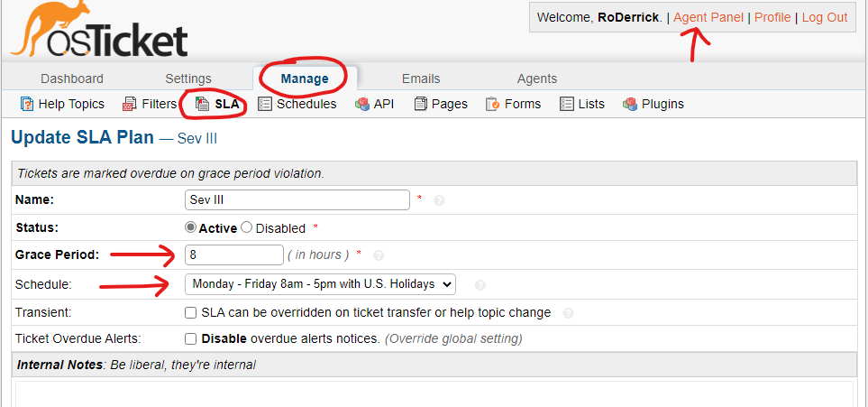Click the Grace Period hours field
The image size is (868, 407).
point(234,255)
